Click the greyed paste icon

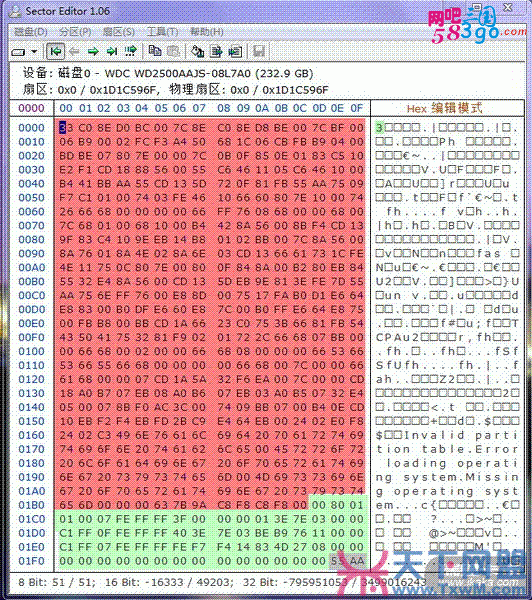pyautogui.click(x=173, y=51)
